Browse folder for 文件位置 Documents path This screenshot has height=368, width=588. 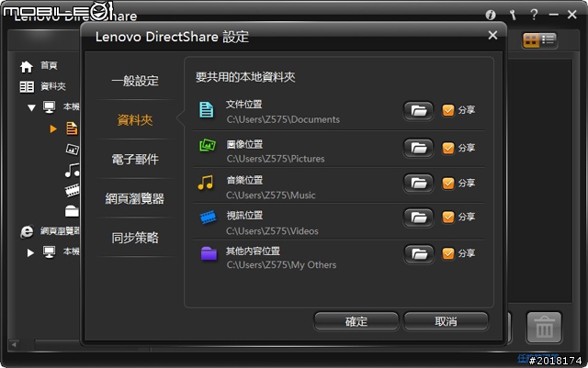point(419,111)
